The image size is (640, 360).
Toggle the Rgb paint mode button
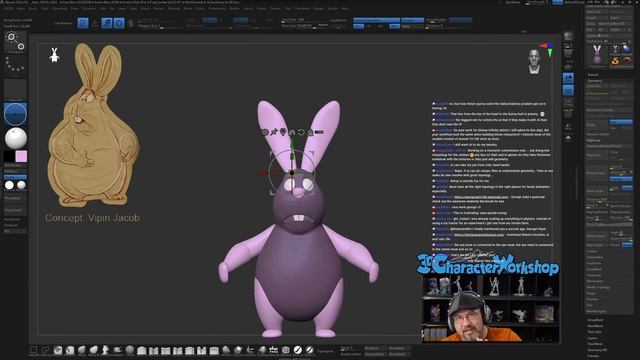point(210,20)
